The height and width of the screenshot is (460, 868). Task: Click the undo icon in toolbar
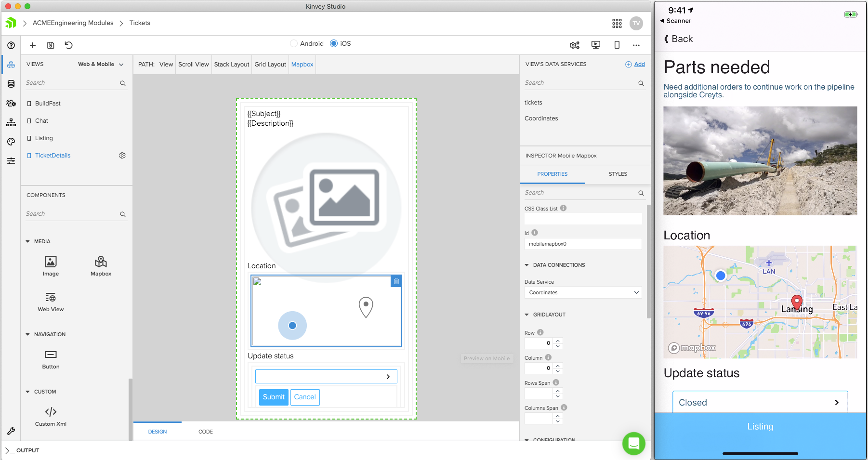(x=68, y=45)
